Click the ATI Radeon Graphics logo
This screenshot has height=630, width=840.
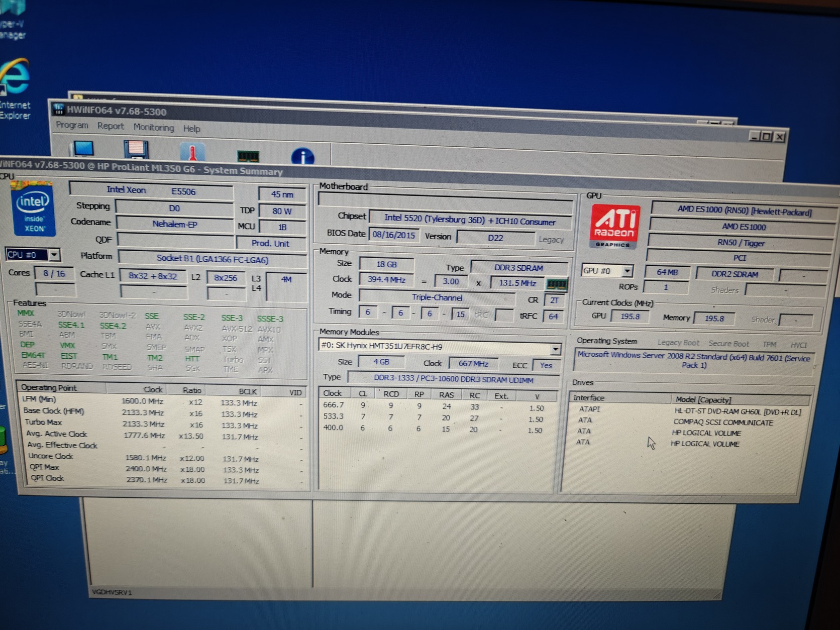click(614, 227)
